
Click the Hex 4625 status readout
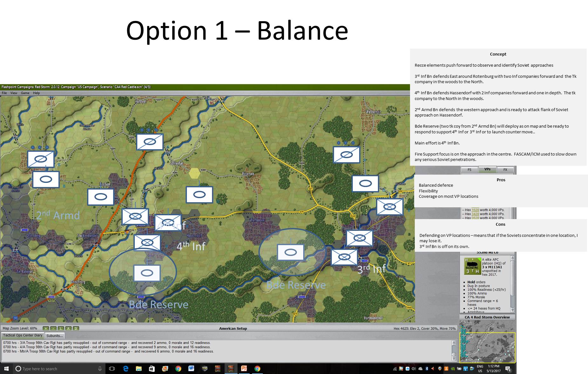pyautogui.click(x=424, y=329)
